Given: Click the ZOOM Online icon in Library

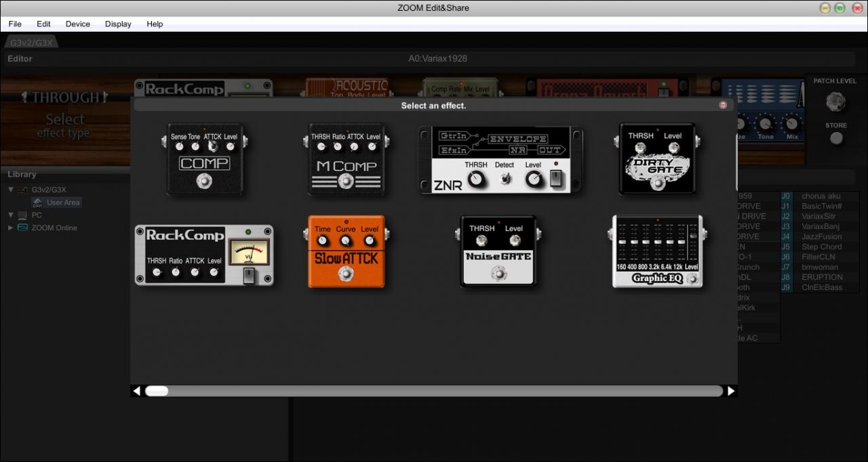Looking at the screenshot, I should point(22,228).
